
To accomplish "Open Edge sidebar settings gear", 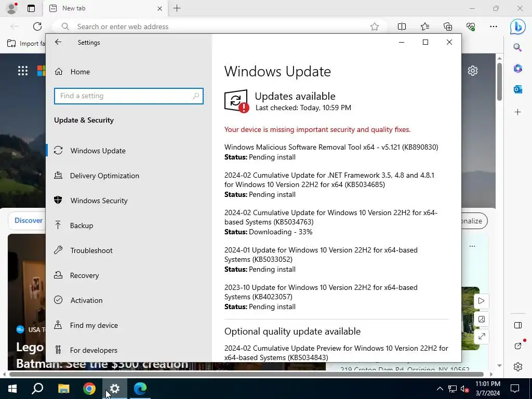I will click(517, 367).
